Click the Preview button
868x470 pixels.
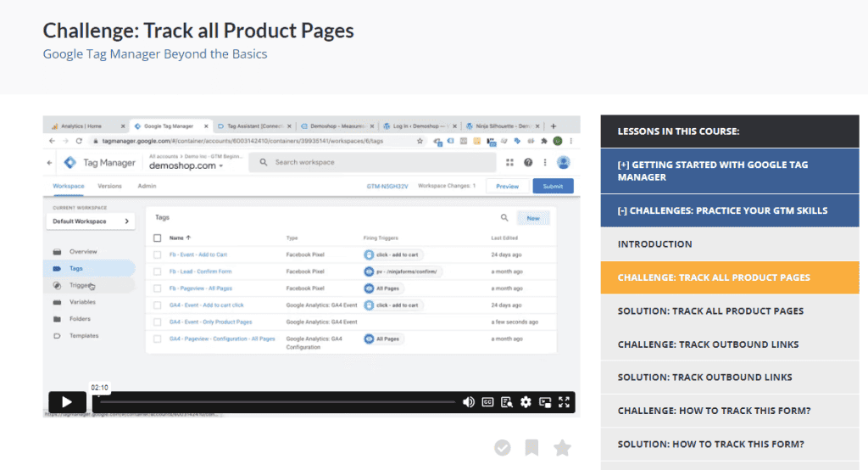(x=507, y=187)
